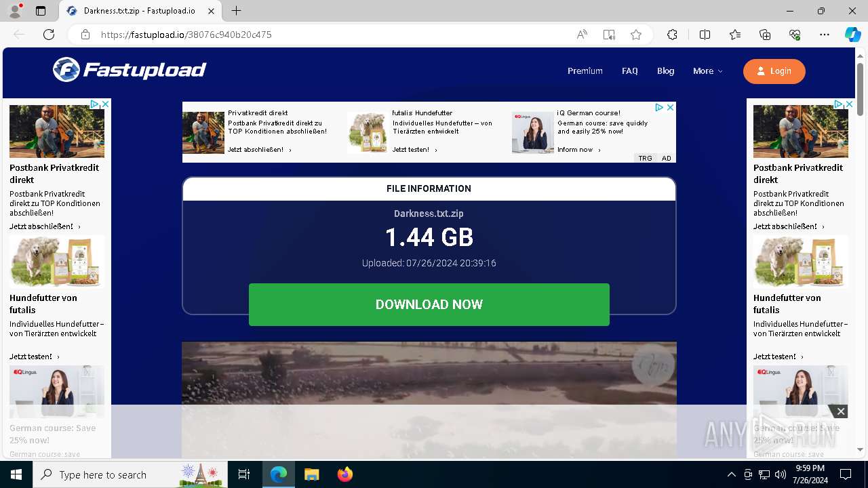Open Task View on taskbar

tap(244, 474)
